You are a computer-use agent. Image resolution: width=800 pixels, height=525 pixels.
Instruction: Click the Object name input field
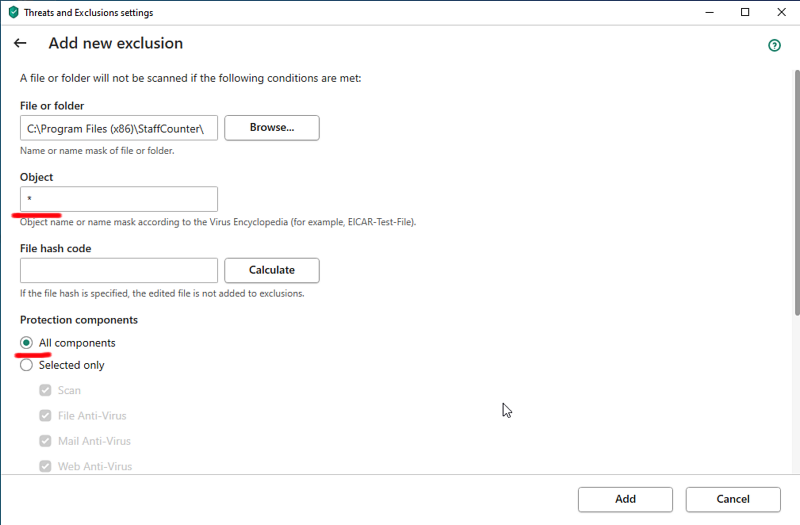pos(119,199)
